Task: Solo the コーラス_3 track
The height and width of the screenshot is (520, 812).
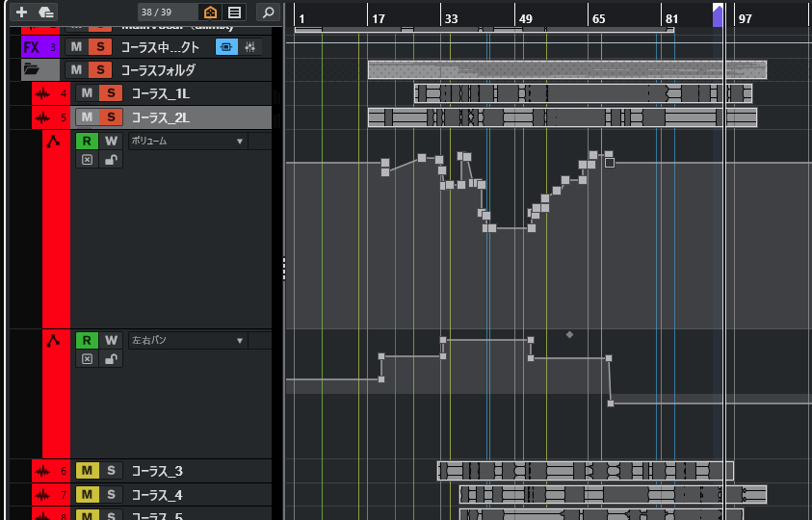Action: pyautogui.click(x=111, y=471)
